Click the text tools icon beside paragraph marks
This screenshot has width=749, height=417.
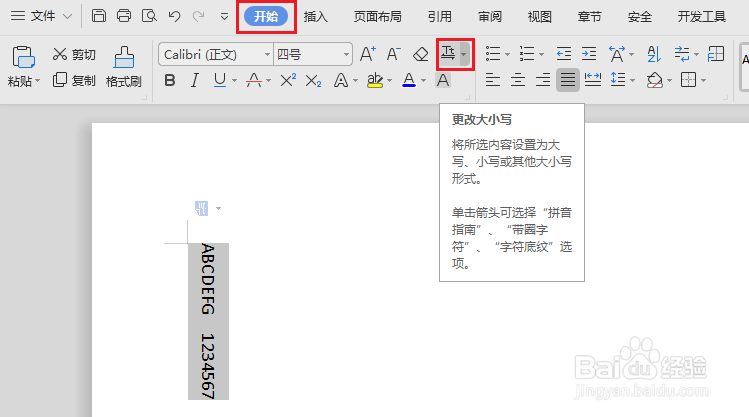[x=716, y=54]
